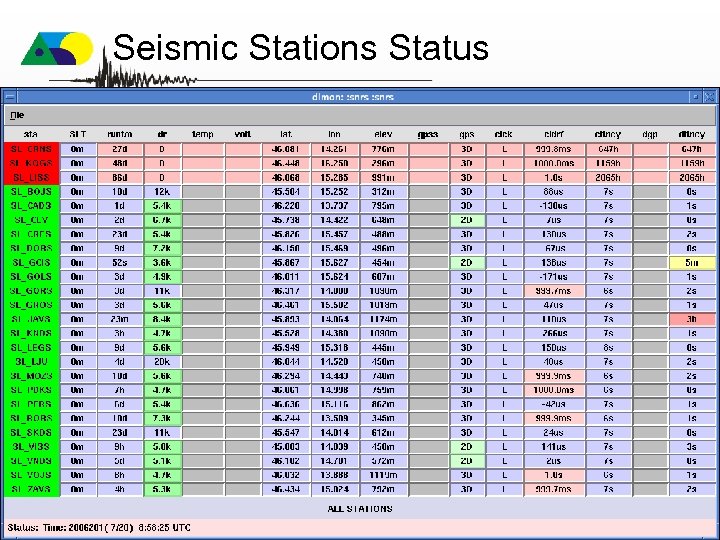This screenshot has width=720, height=540.
Task: Click the '2065h' cell under cltncy column
Action: click(x=608, y=178)
